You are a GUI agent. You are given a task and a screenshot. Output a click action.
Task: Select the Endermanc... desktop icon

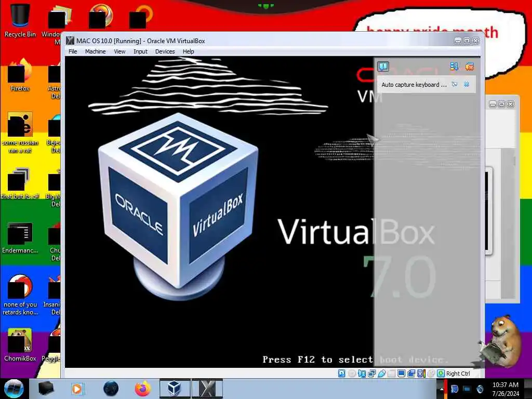point(20,237)
